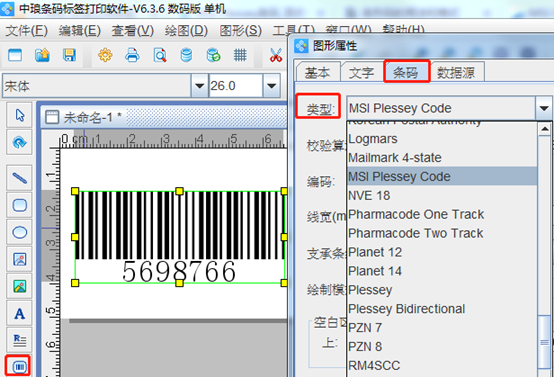
Task: Switch to the 基本 tab
Action: pyautogui.click(x=317, y=72)
